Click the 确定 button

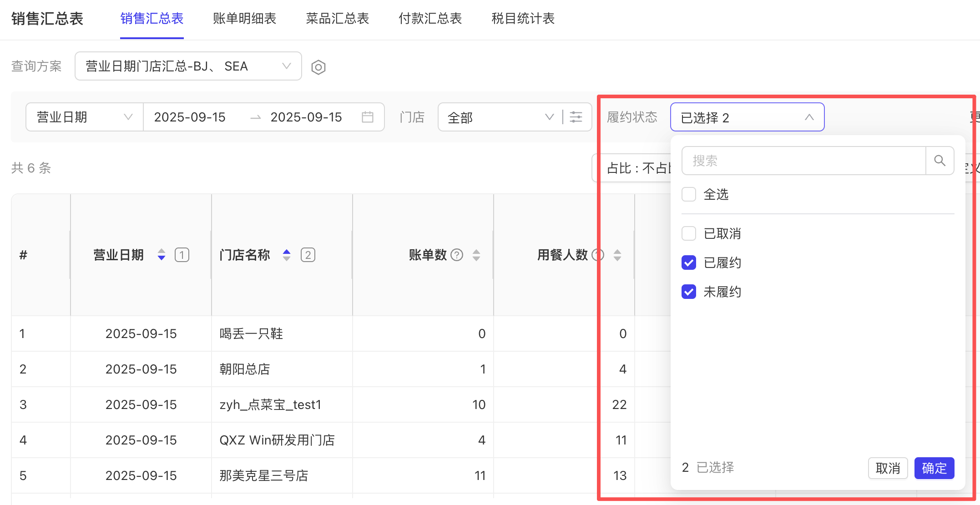click(934, 468)
